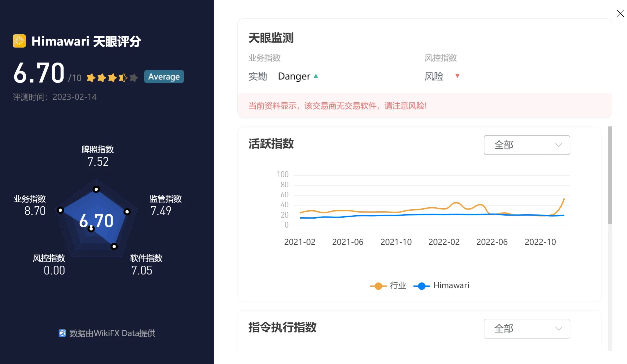Click the 软件指数 7.05 label
Screen dimensions: 627x364
pos(146,265)
